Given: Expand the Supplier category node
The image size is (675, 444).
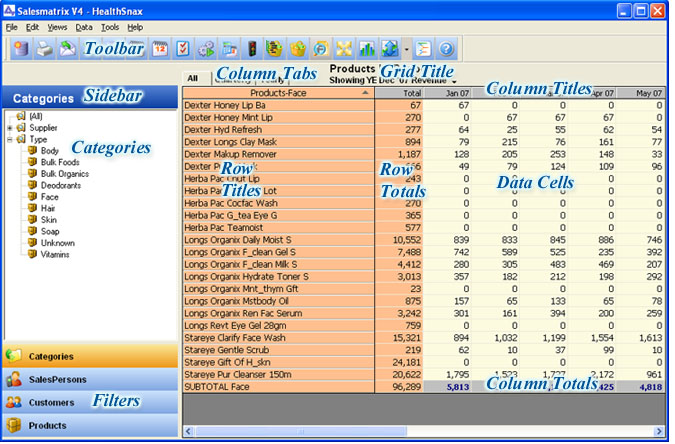Looking at the screenshot, I should coord(9,128).
